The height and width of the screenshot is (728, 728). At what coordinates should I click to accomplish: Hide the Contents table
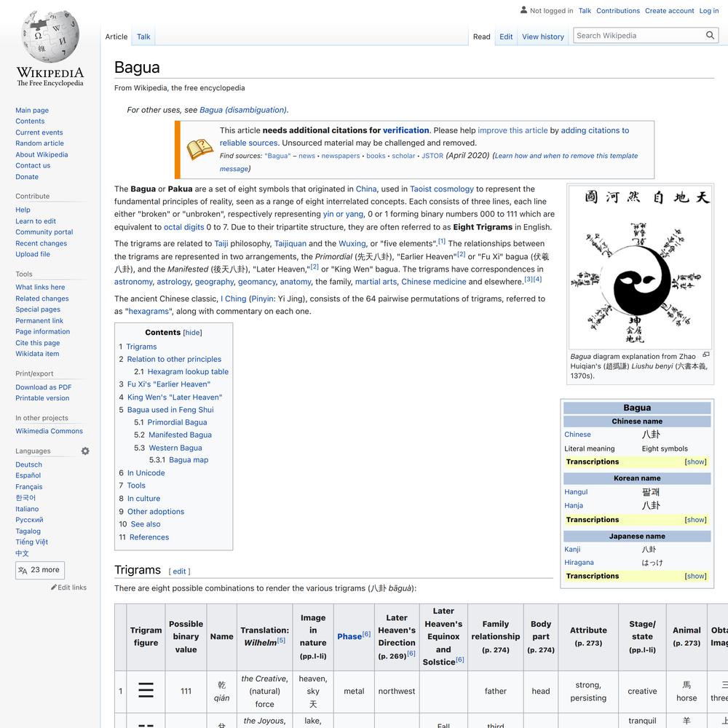[x=192, y=333]
